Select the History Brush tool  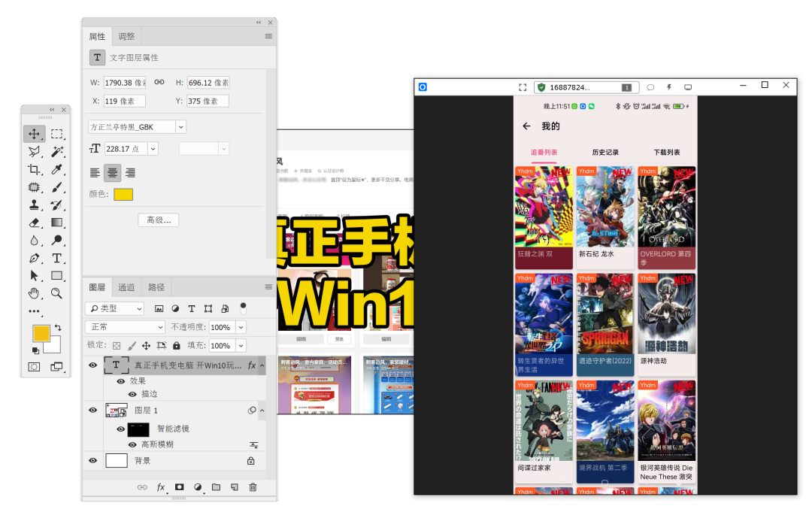pos(57,204)
